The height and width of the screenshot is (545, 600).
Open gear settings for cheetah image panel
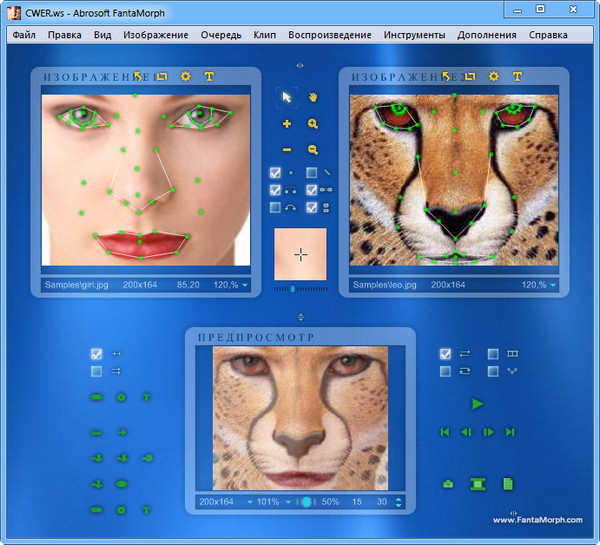pyautogui.click(x=493, y=76)
